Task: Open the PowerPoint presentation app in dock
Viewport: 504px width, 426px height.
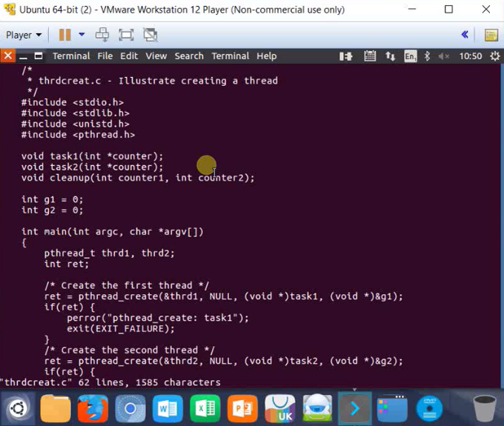Action: 242,408
